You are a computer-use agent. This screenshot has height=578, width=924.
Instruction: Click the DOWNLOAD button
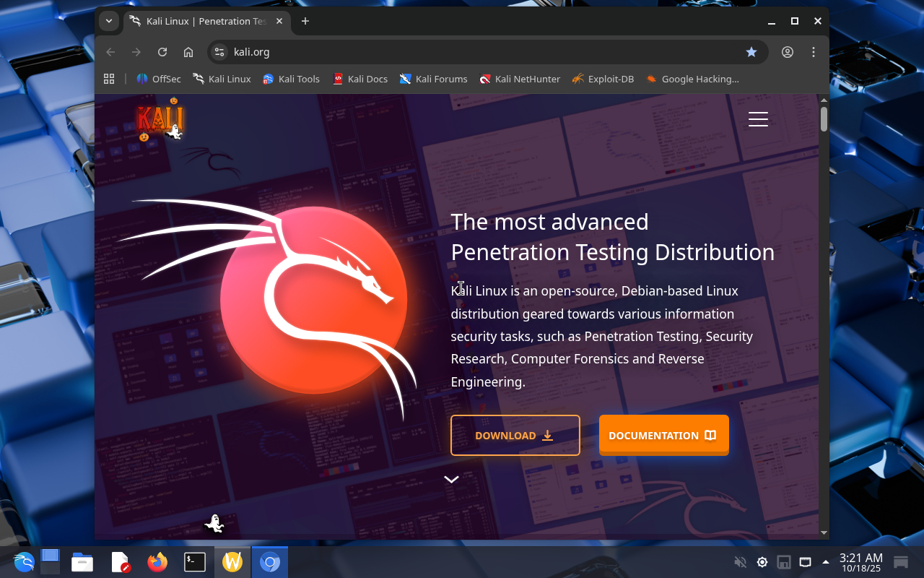(x=515, y=435)
